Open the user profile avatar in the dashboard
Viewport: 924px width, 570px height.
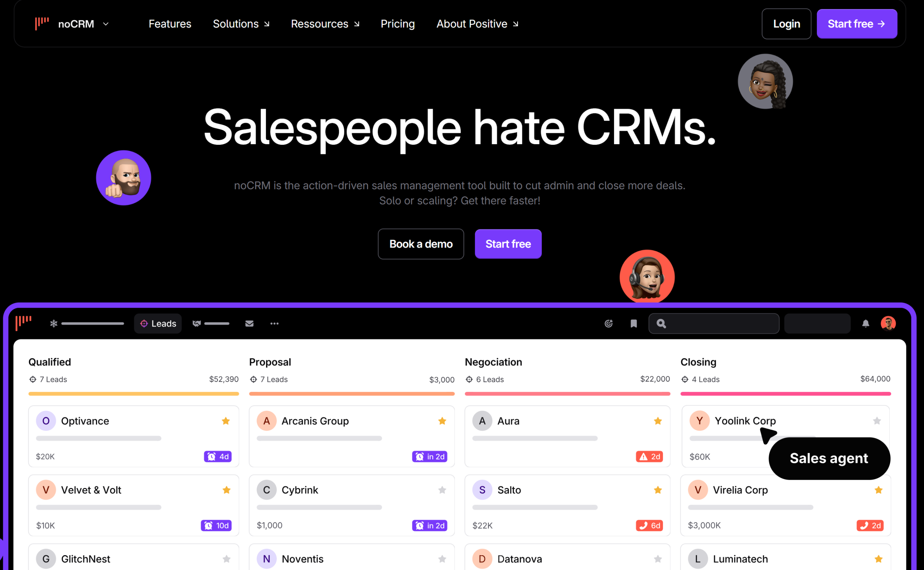(888, 323)
